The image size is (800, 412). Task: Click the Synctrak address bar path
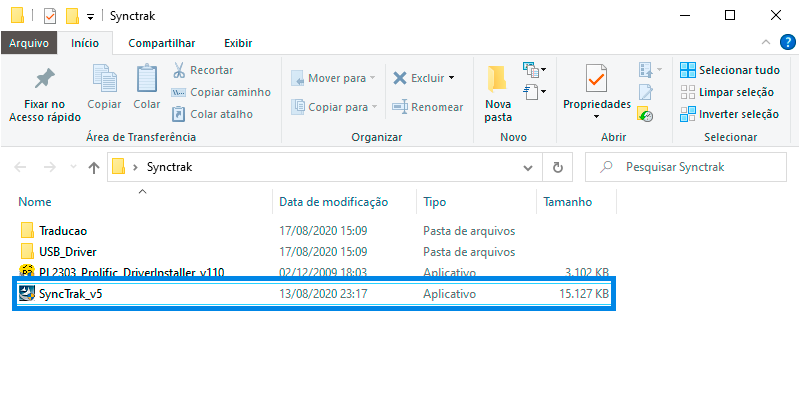click(x=169, y=167)
